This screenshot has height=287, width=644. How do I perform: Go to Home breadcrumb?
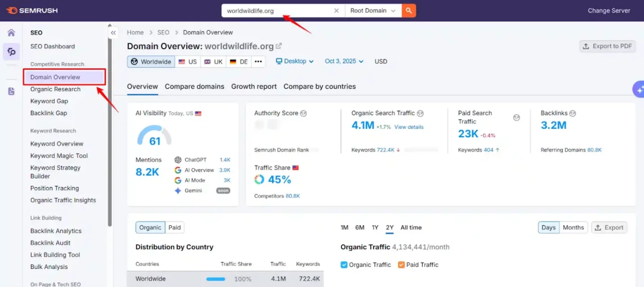pyautogui.click(x=135, y=32)
